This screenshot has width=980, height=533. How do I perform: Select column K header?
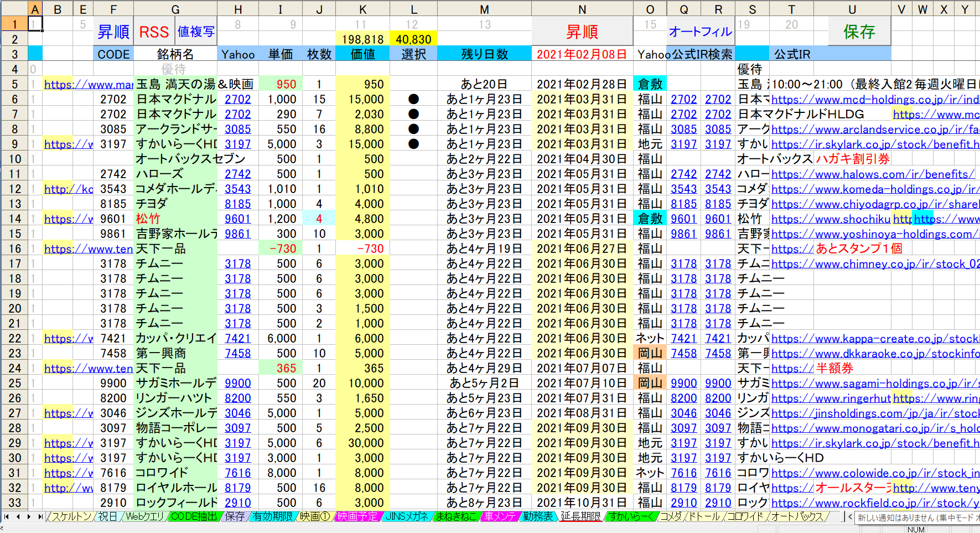click(x=362, y=9)
